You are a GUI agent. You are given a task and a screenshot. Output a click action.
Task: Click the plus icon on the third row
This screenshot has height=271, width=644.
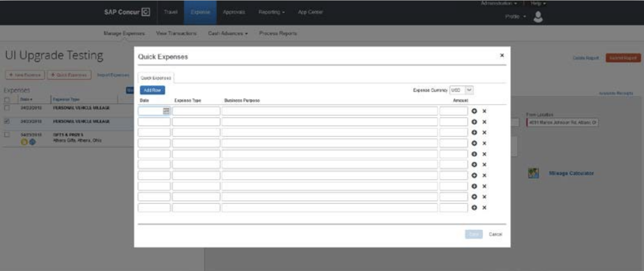click(474, 132)
